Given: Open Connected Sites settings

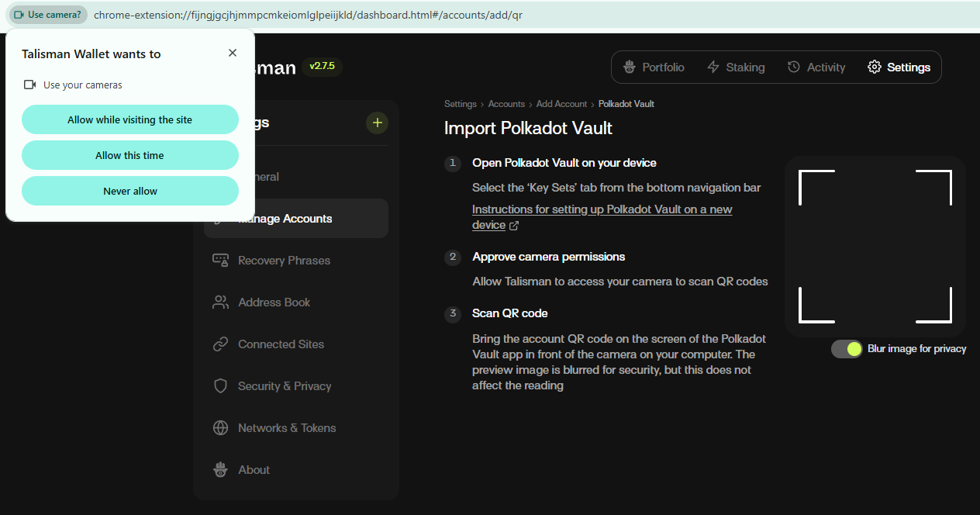Looking at the screenshot, I should (296, 344).
